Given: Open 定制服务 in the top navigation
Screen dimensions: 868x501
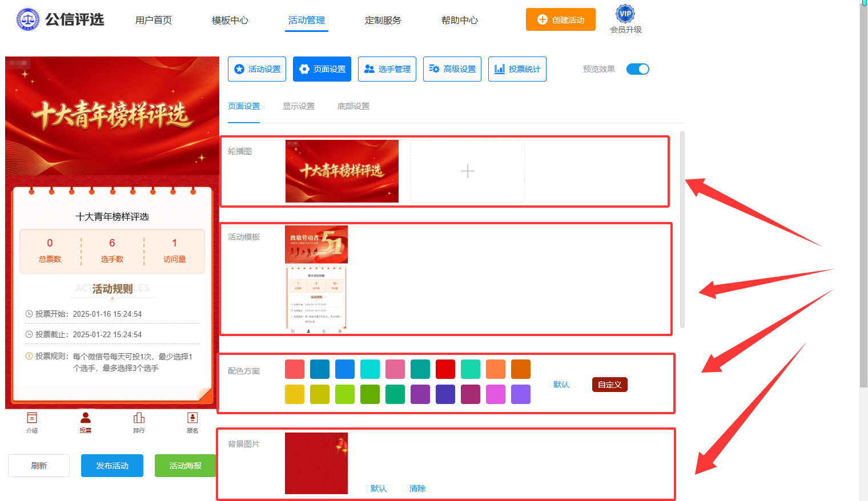Looking at the screenshot, I should tap(383, 20).
